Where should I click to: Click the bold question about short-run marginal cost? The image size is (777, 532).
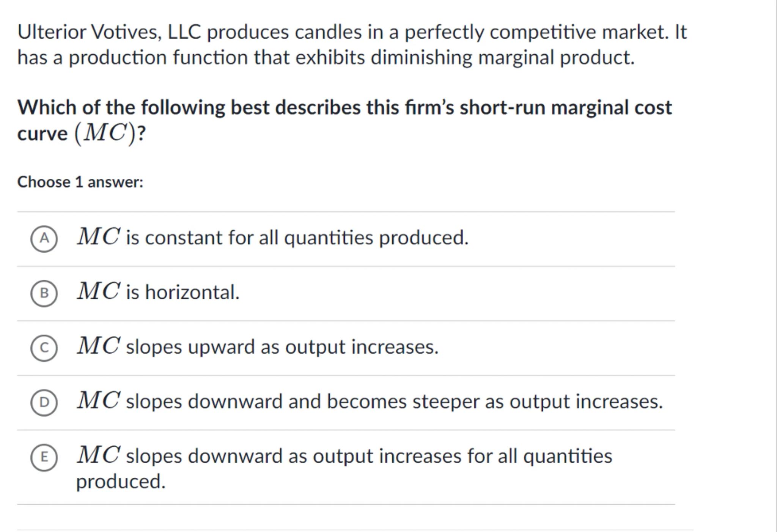(344, 108)
